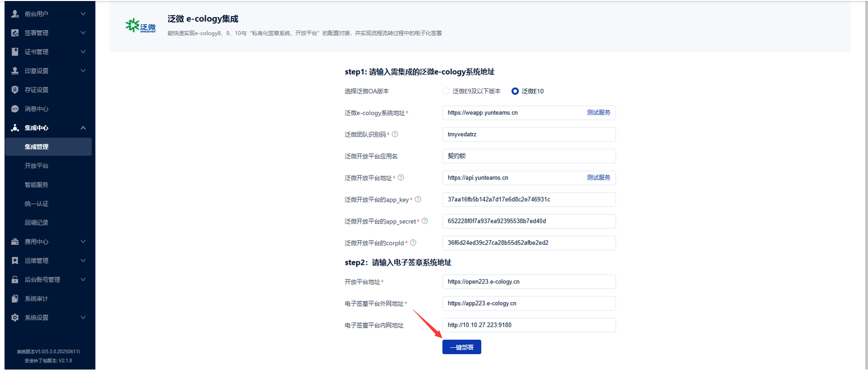Open 系统审计 menu label
868x370 pixels.
pyautogui.click(x=37, y=299)
